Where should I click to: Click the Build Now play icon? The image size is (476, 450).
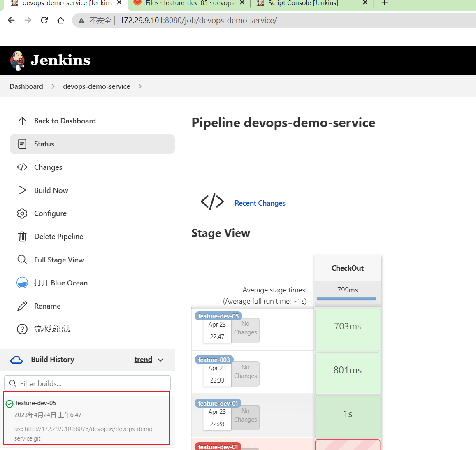[22, 190]
